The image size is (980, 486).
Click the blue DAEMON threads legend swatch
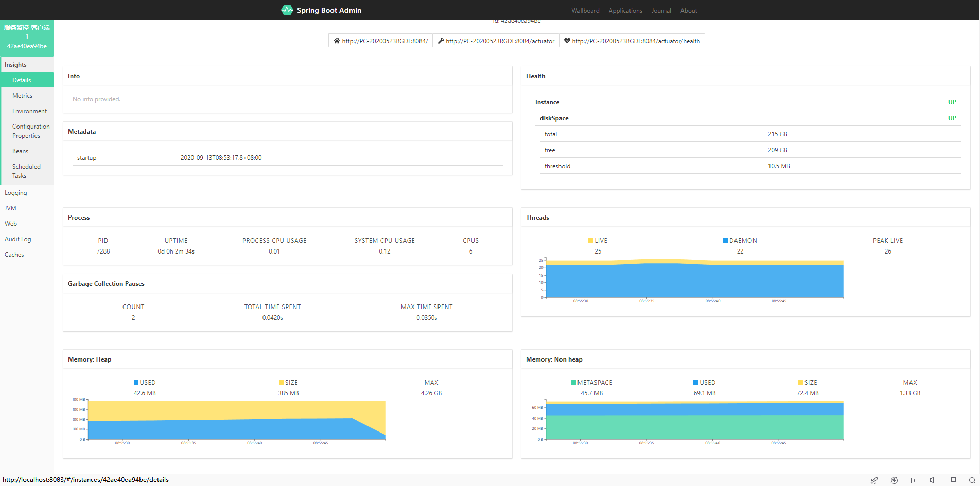coord(725,241)
